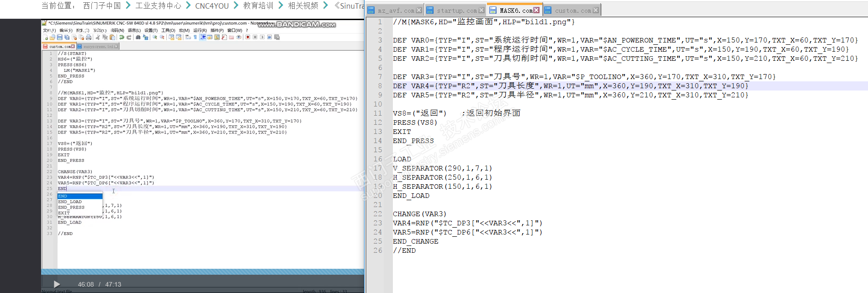Viewport: 868px width, 293px height.
Task: Open the 相关视频 breadcrumb link
Action: click(x=303, y=5)
